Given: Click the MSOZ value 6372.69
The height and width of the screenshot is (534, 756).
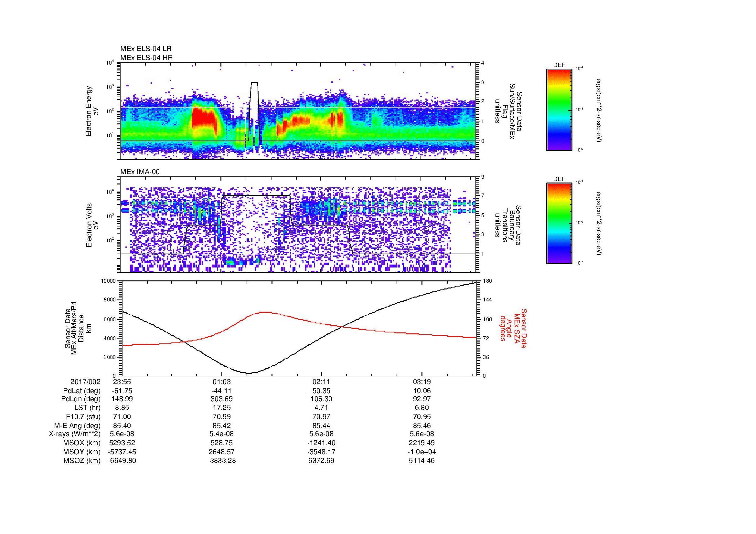Looking at the screenshot, I should [321, 461].
